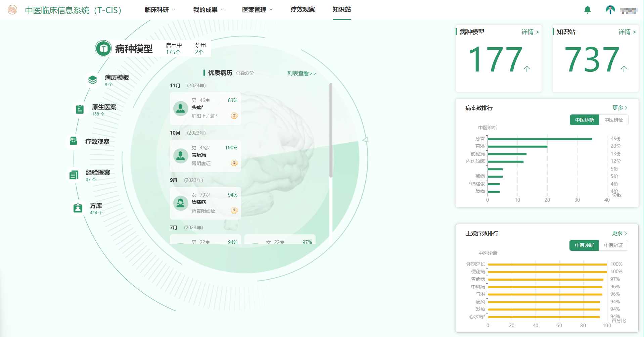
Task: Switch to the 疗效观察 navigation tab
Action: tap(302, 10)
